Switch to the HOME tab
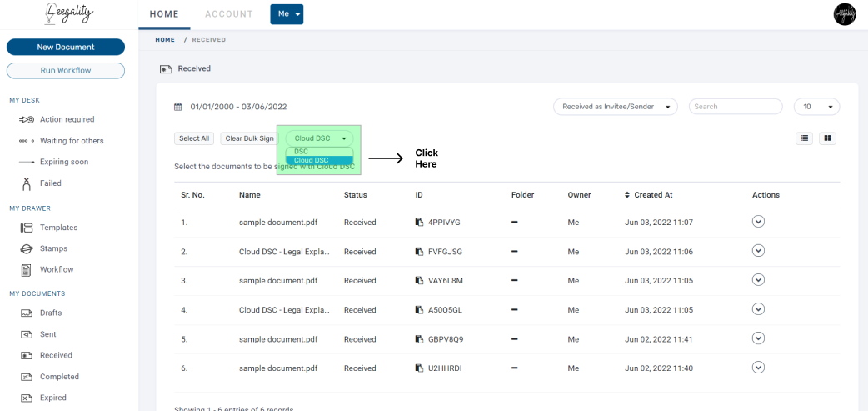The width and height of the screenshot is (868, 411). pyautogui.click(x=164, y=14)
